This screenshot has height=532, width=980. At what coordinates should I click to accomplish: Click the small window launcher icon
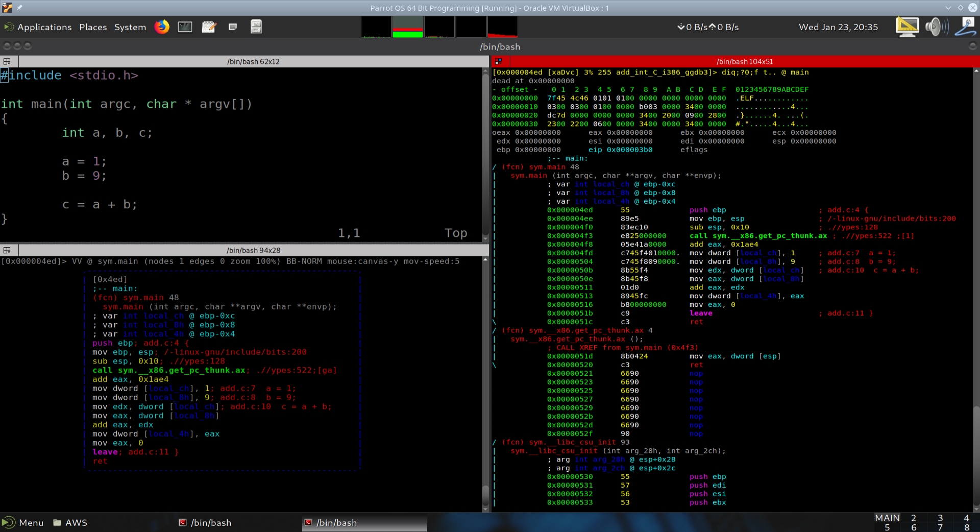233,27
